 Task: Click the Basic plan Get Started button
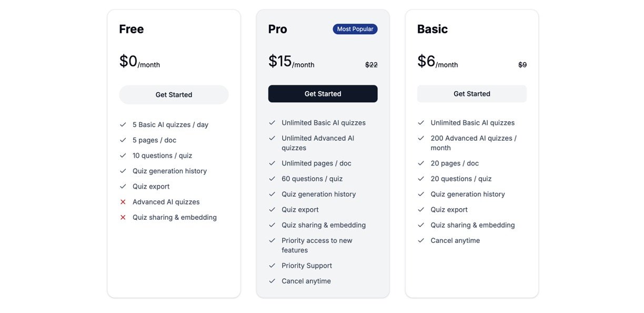pos(471,94)
